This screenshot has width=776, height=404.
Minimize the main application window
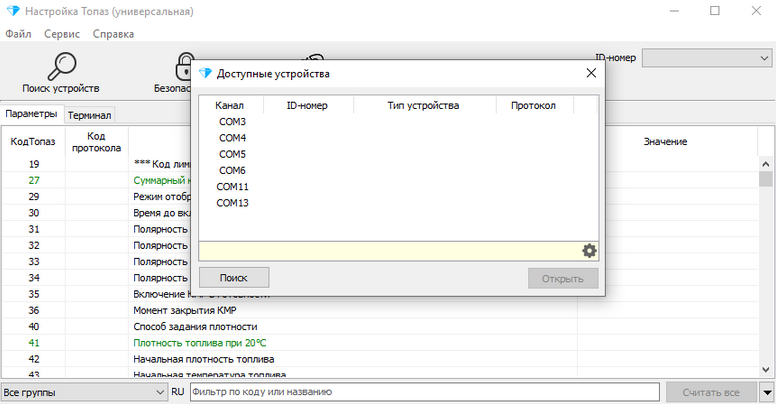(674, 11)
